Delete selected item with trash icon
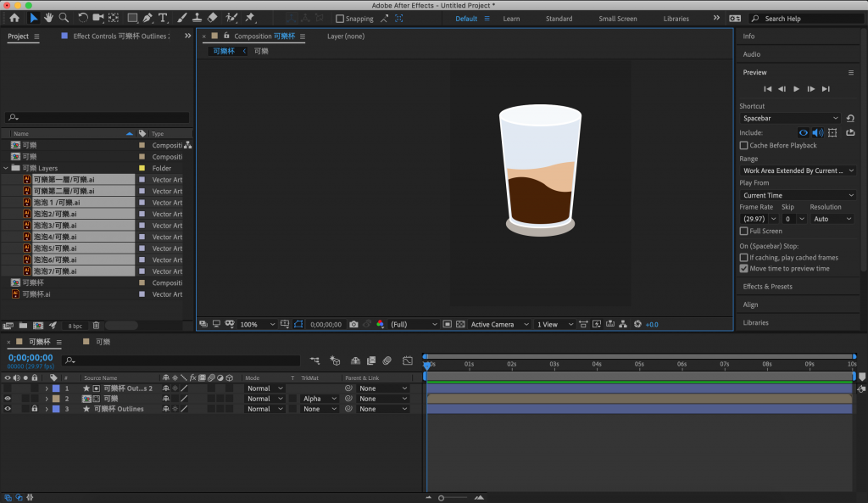This screenshot has width=868, height=503. pos(96,325)
